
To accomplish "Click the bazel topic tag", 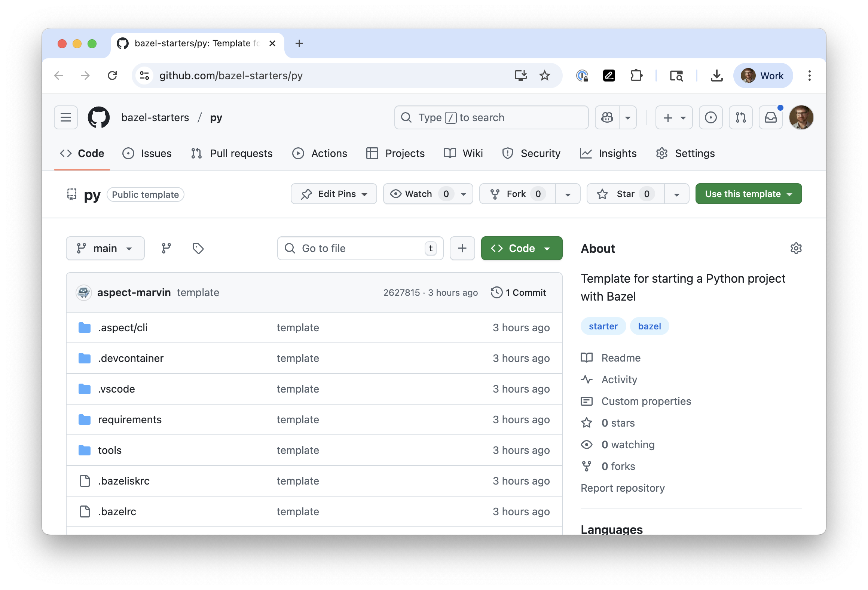I will 650,326.
